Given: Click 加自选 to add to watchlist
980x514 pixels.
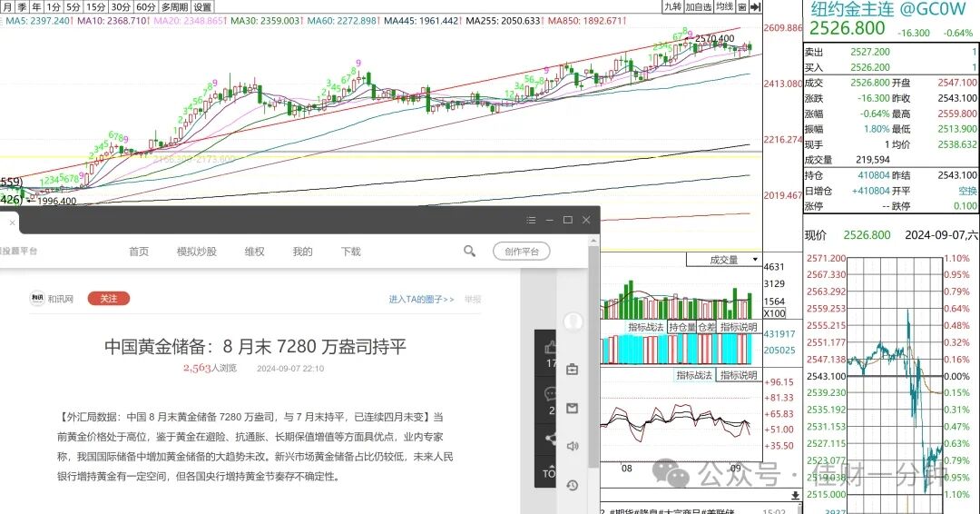Looking at the screenshot, I should (x=699, y=6).
